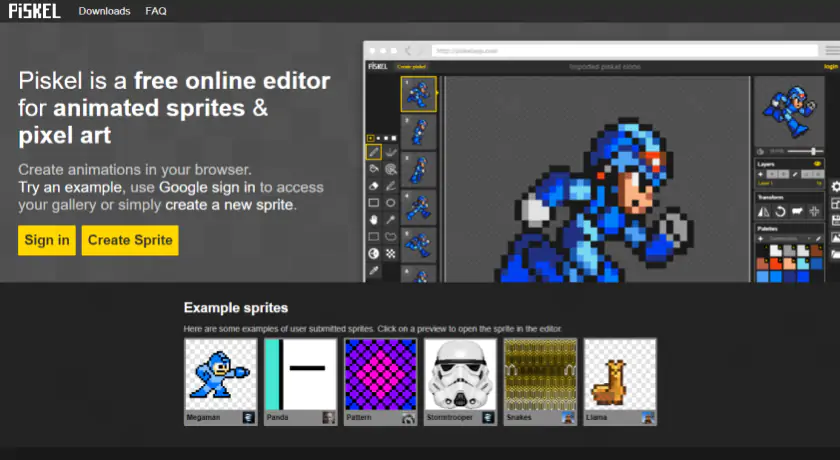Screen dimensions: 840x460
Task: Open the Llama example sprite
Action: [x=620, y=381]
